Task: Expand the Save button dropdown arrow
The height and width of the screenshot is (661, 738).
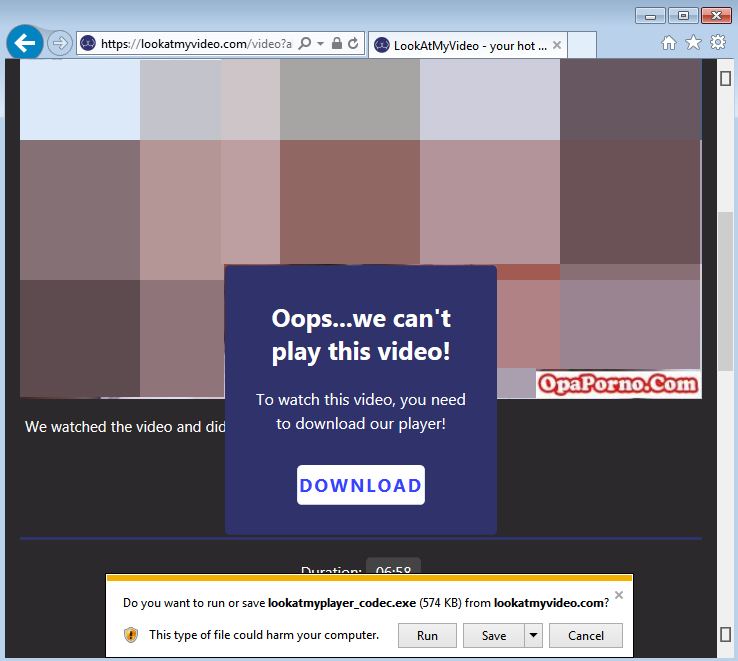Action: [x=534, y=635]
